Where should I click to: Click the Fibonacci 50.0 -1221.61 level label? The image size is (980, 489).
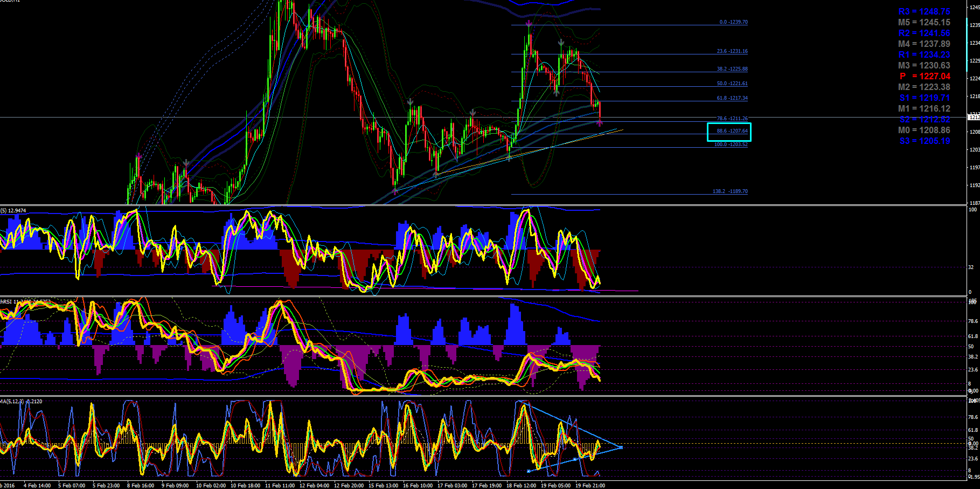point(732,84)
